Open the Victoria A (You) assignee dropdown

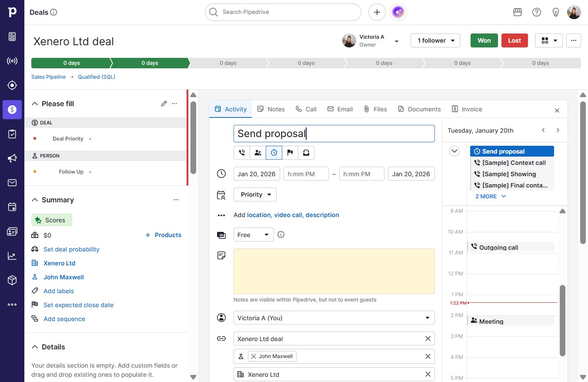(334, 318)
